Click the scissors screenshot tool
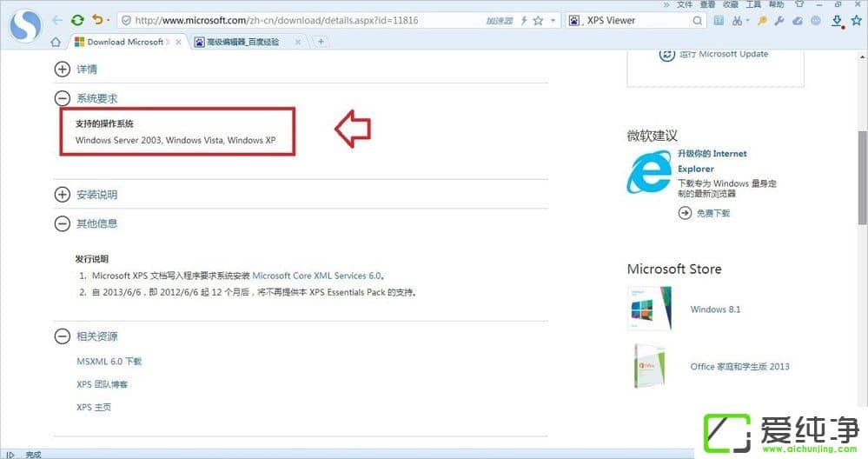Screen dimensions: 868x459 pos(737,21)
